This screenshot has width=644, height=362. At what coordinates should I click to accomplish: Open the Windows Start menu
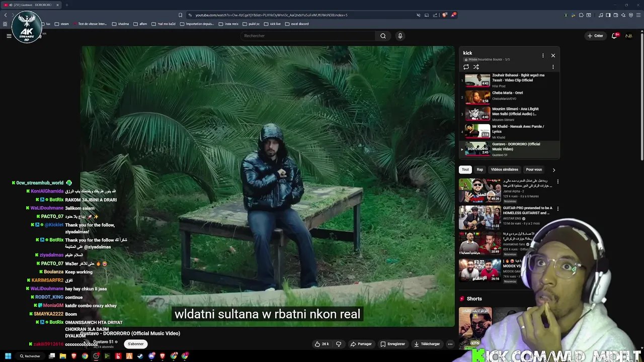(8, 356)
